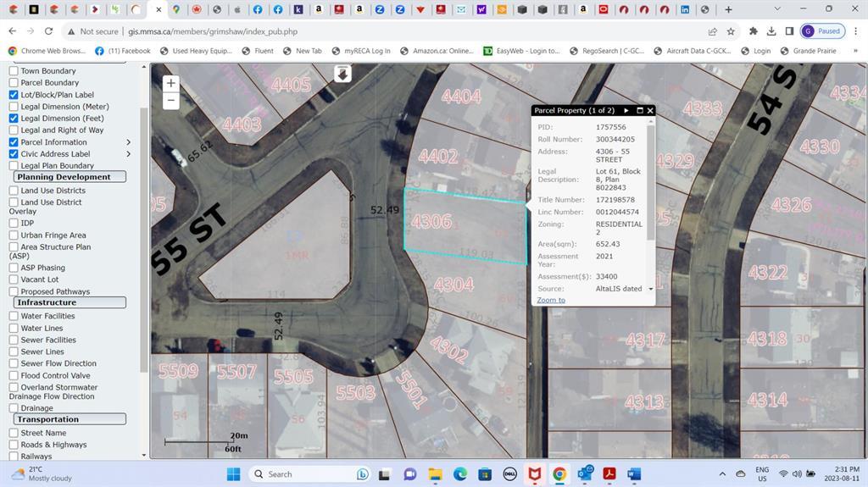Open a new browser tab

click(728, 9)
